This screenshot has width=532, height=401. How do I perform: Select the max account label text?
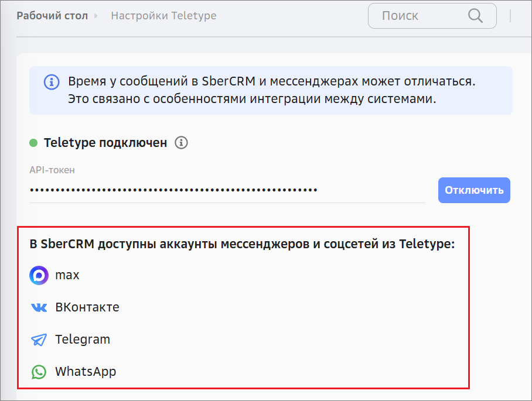(67, 275)
